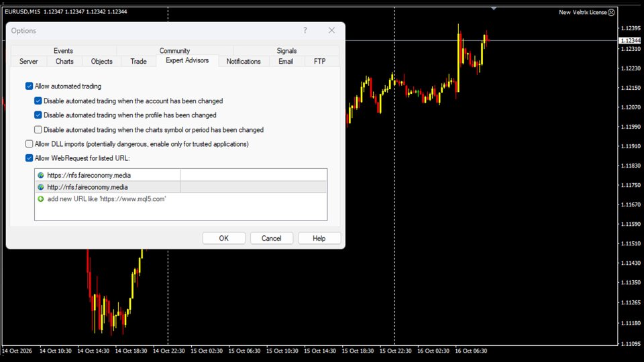Enable disable trading on symbol or period change
Image resolution: width=644 pixels, height=362 pixels.
tap(38, 129)
